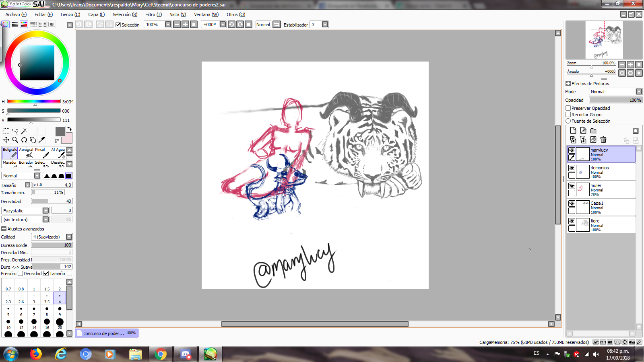Enable Preservar Opacidad
644x362 pixels.
pos(568,108)
